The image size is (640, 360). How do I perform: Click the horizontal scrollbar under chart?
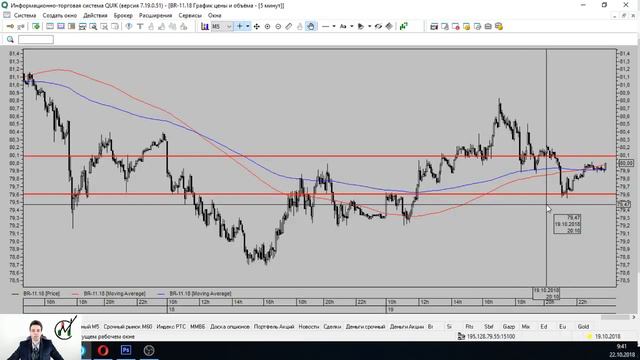pos(615,317)
